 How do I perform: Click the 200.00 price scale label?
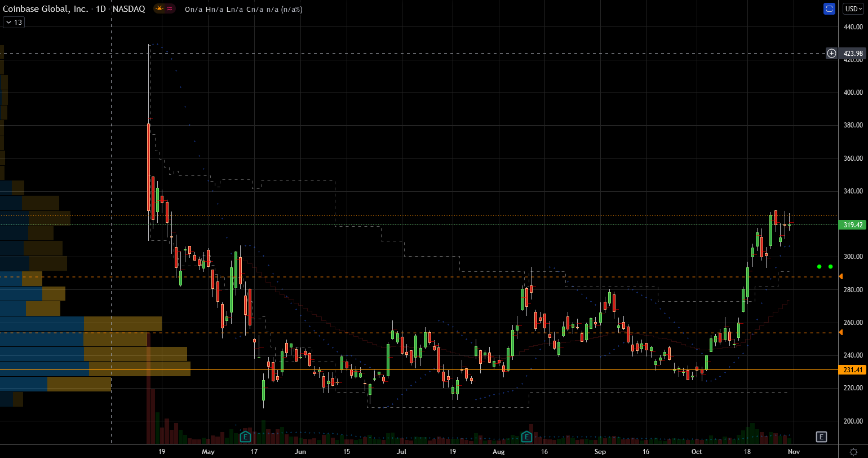click(853, 421)
